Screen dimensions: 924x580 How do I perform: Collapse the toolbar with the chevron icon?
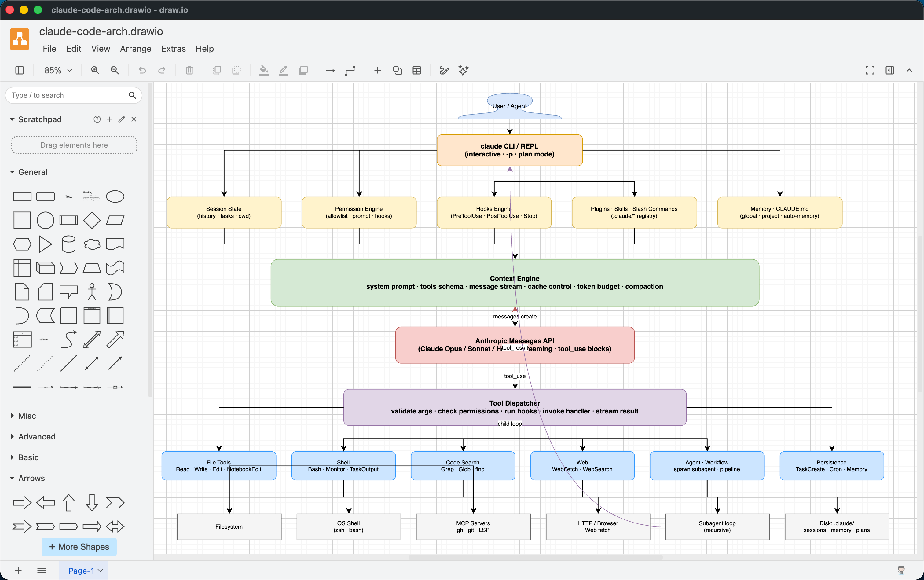click(x=909, y=70)
